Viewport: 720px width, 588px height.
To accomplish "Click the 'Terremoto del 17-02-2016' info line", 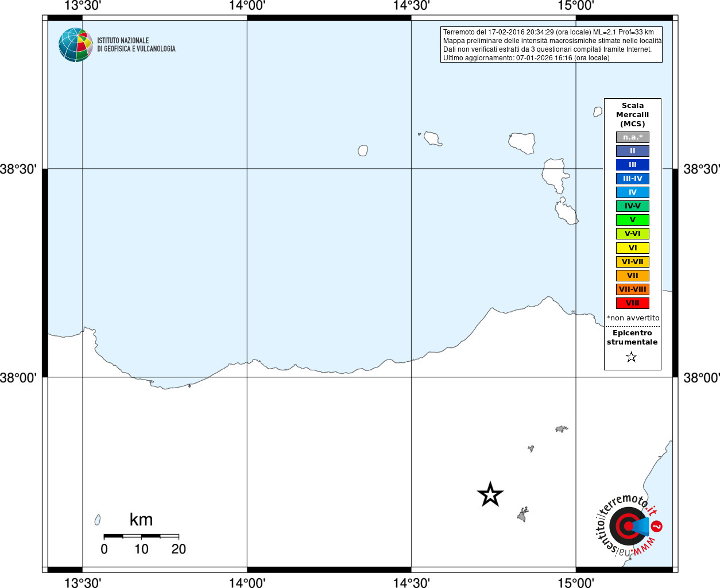I will 548,32.
